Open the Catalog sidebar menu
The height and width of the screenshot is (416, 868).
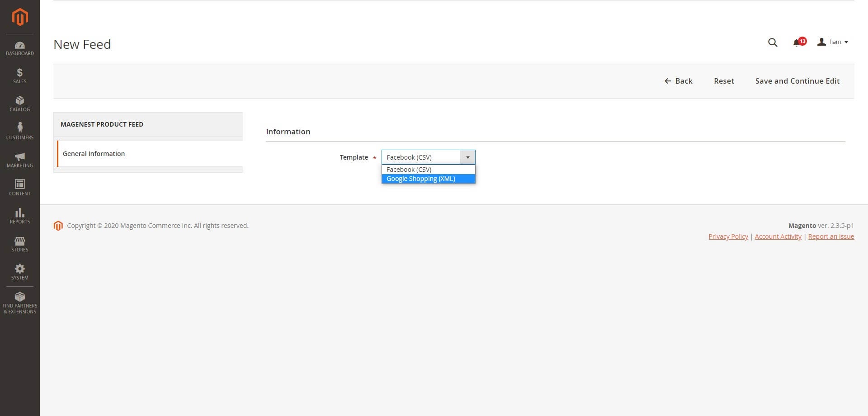[x=20, y=104]
